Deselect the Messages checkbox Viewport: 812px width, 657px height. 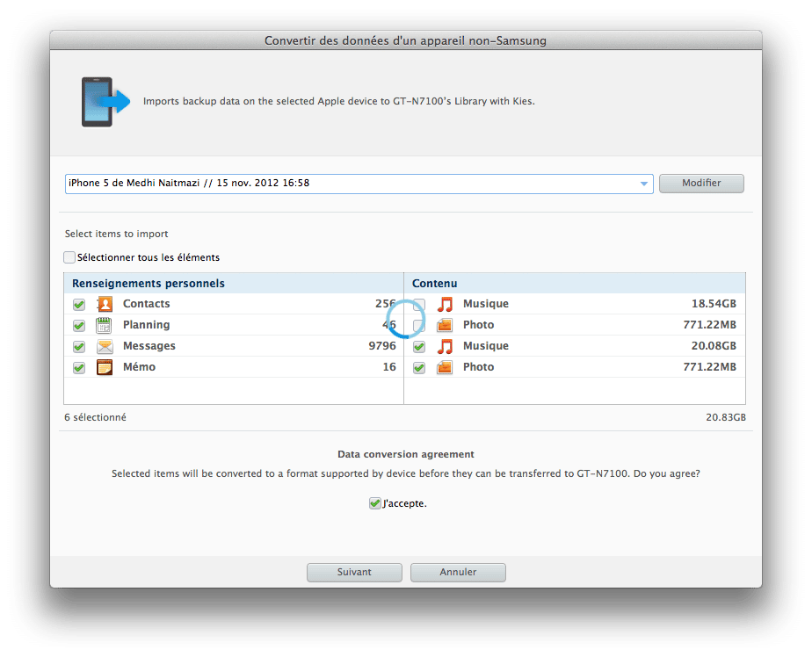coord(79,346)
